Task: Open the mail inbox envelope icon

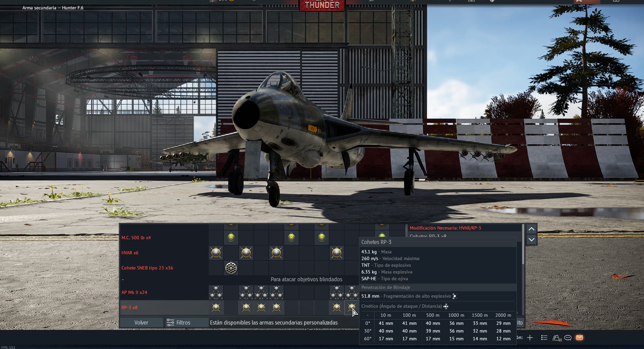Action: click(580, 338)
